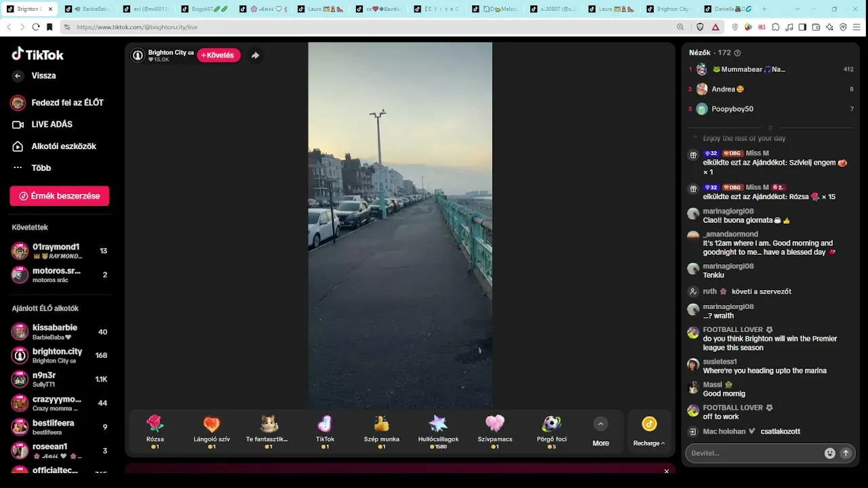Click the zoom magnifier in address bar
The width and height of the screenshot is (868, 488).
[x=680, y=27]
